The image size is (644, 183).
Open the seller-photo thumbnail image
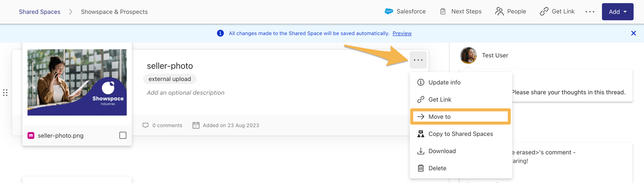pyautogui.click(x=77, y=82)
